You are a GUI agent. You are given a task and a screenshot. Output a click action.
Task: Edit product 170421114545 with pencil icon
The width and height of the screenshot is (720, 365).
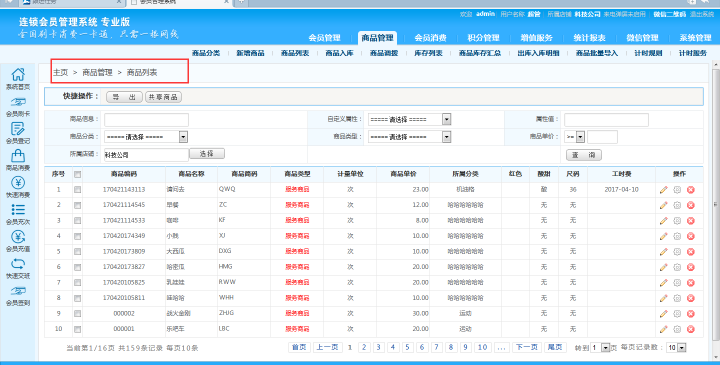coord(664,205)
